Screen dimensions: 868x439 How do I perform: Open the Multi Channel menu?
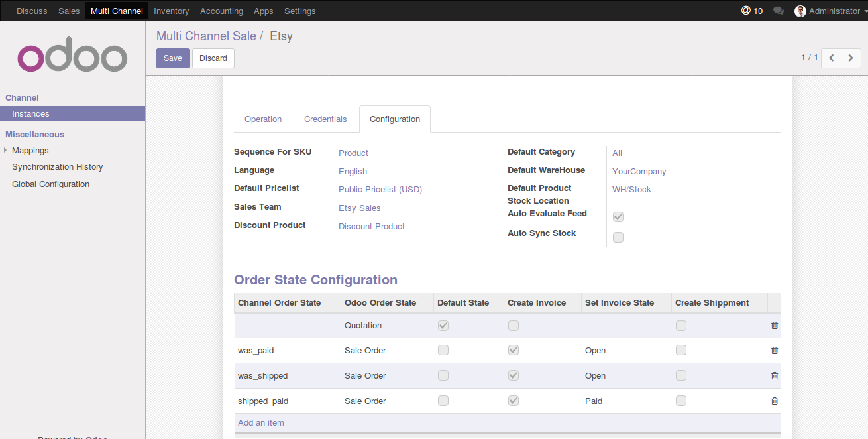(117, 11)
